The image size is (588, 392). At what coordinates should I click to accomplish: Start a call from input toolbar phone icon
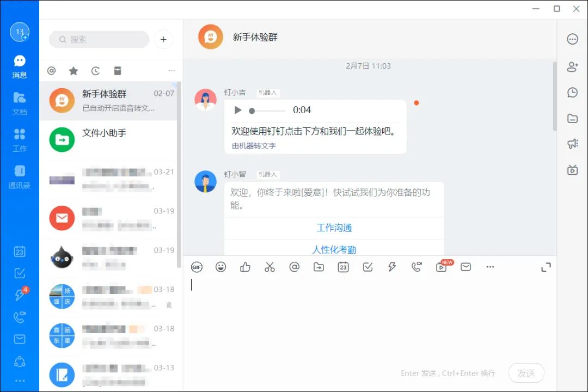click(x=416, y=267)
